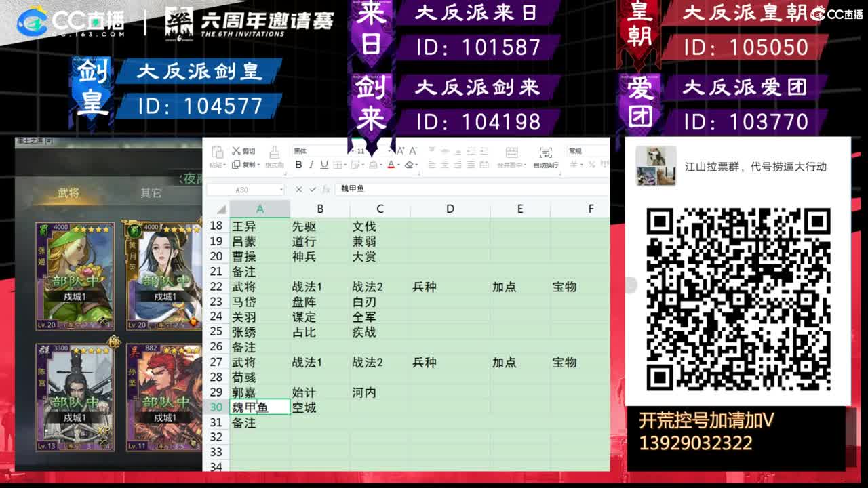The width and height of the screenshot is (868, 488).
Task: Toggle underline formatting
Action: (324, 165)
